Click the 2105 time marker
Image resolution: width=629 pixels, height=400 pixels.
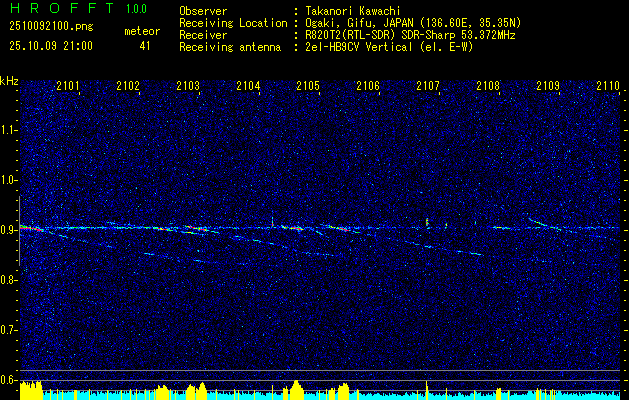[x=308, y=85]
